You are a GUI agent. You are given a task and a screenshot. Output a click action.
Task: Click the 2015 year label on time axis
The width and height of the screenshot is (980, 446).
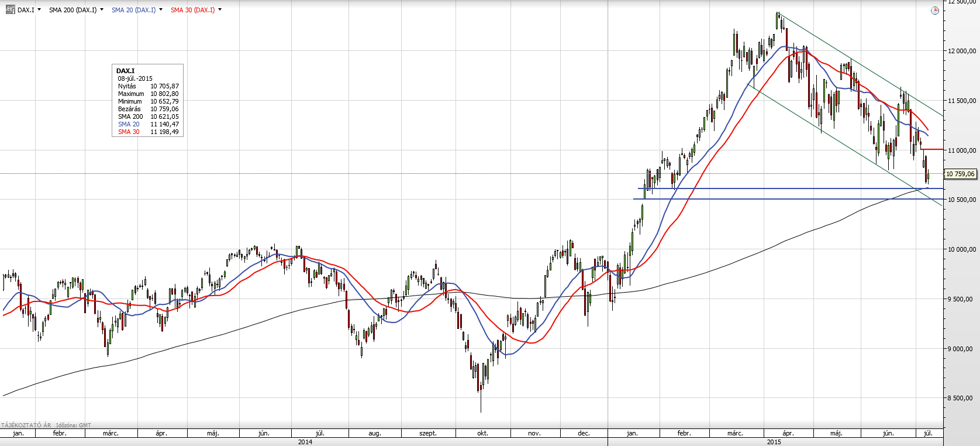coord(774,442)
